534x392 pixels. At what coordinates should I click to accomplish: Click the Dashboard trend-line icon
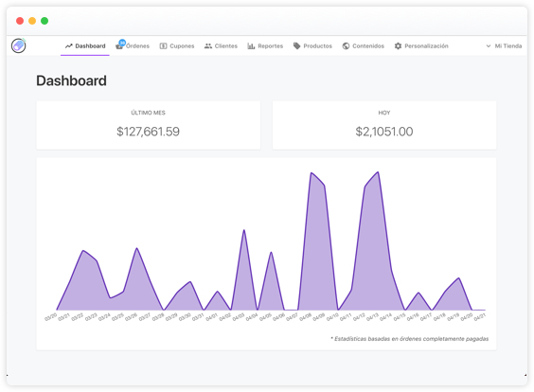(x=69, y=46)
